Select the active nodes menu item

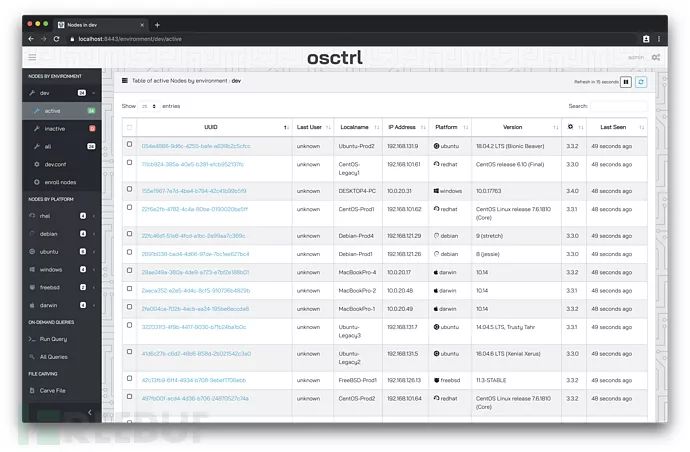(62, 111)
